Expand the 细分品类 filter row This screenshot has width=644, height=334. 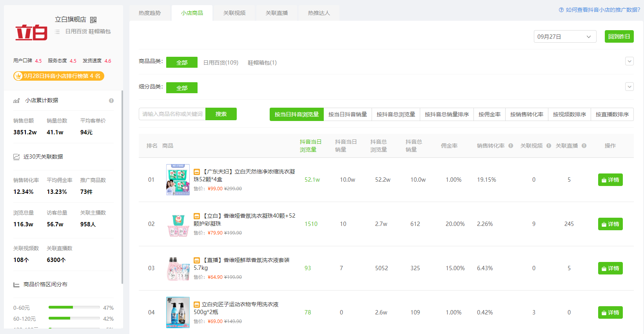(x=629, y=87)
